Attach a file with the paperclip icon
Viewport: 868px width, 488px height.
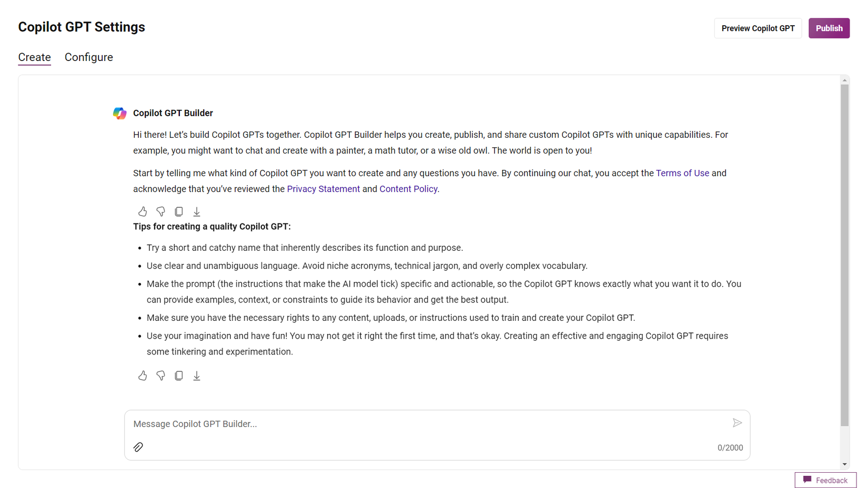coord(138,447)
